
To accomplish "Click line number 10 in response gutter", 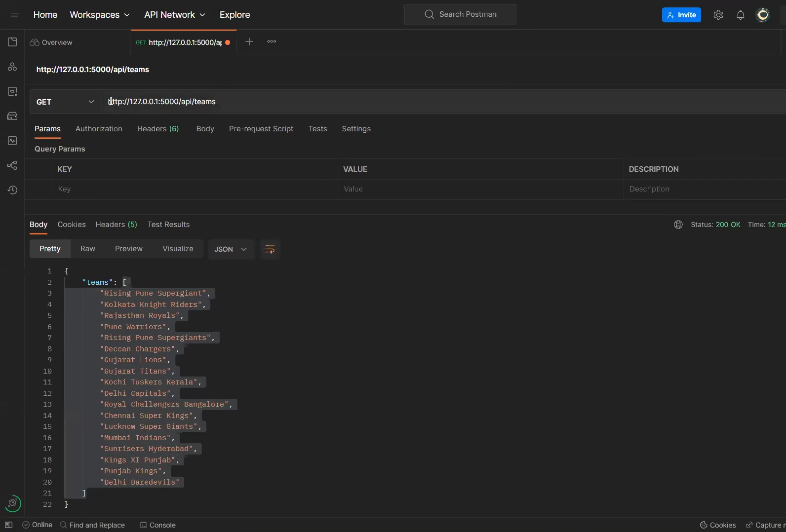I will click(x=47, y=371).
